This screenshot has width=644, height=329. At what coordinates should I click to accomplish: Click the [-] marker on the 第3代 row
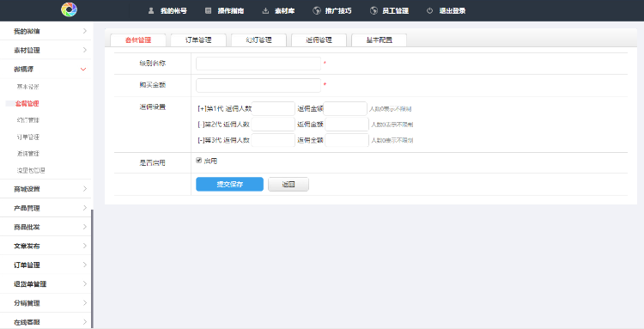coord(201,140)
